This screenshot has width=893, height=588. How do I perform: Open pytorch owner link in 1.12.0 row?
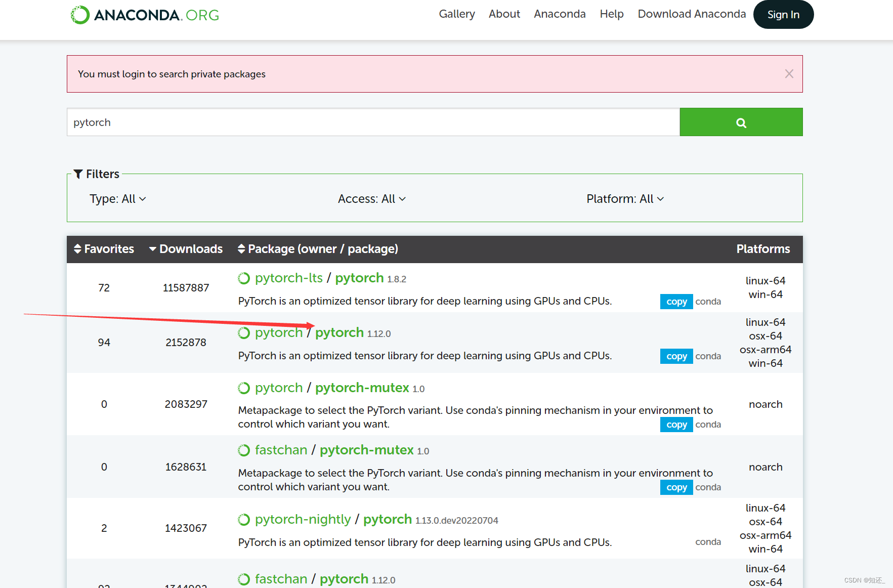click(x=279, y=333)
